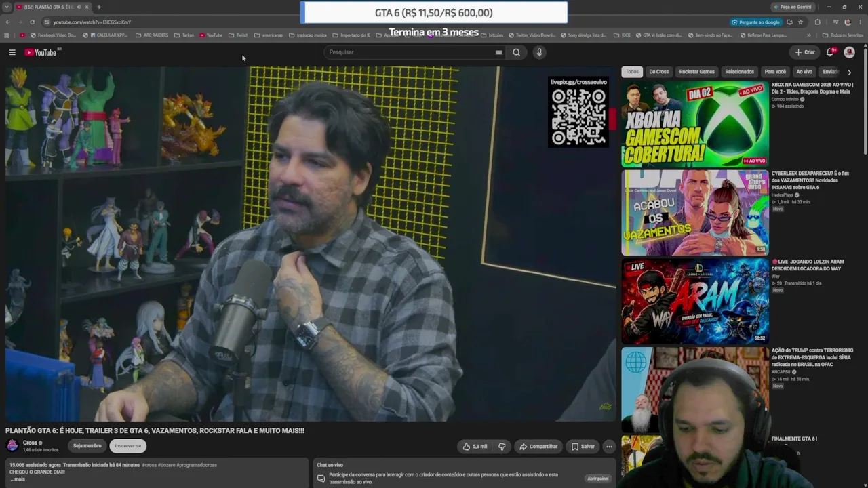
Task: Click Pergunte ao Google button
Action: click(x=755, y=22)
